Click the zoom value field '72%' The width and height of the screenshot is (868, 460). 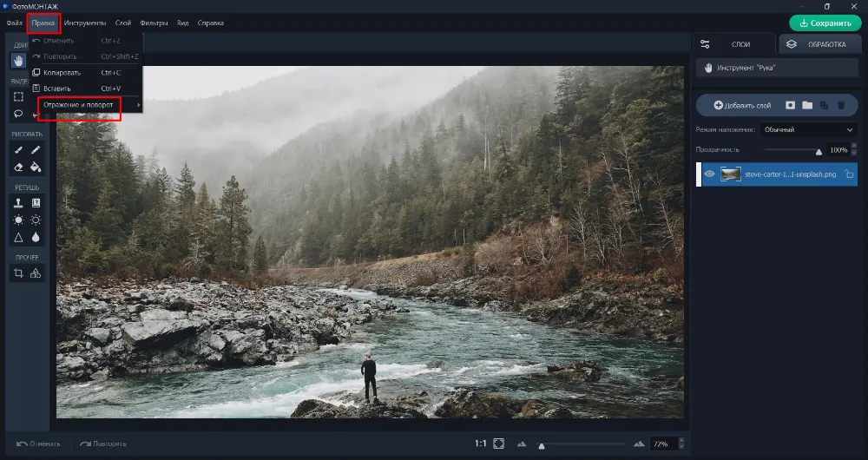(x=663, y=444)
